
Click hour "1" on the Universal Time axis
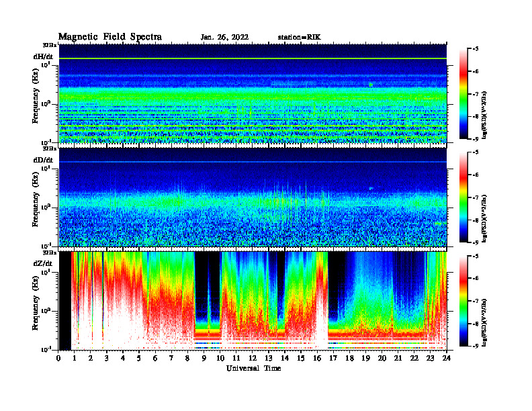click(x=75, y=359)
